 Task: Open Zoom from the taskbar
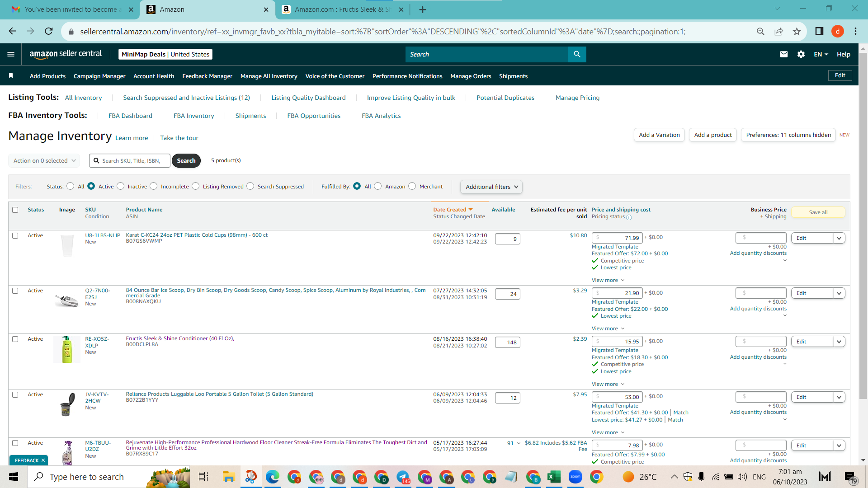pos(575,477)
